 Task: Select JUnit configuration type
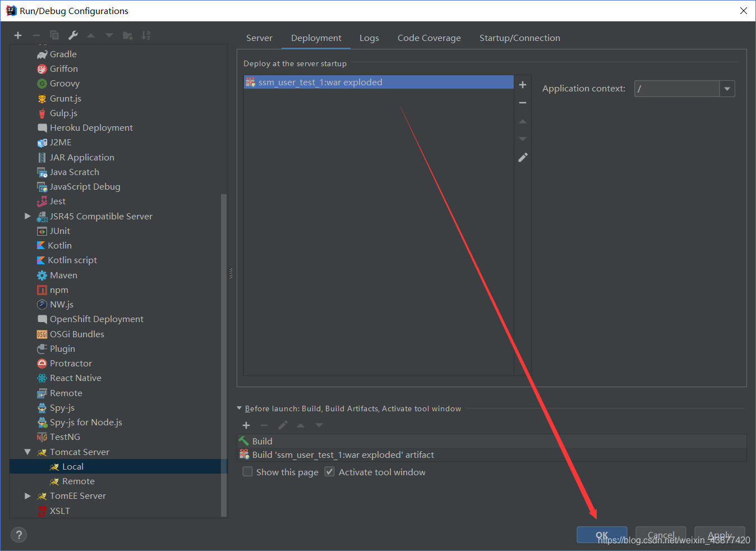pos(59,231)
